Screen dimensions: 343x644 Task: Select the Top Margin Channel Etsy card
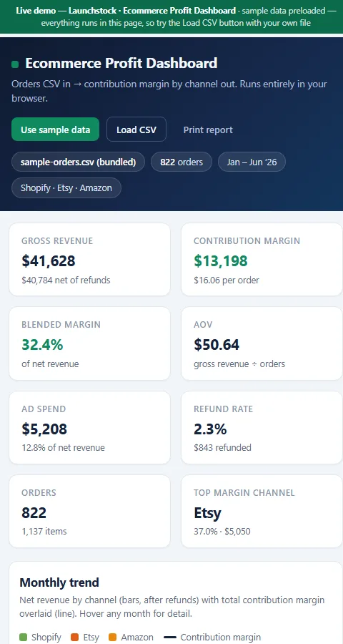(262, 512)
